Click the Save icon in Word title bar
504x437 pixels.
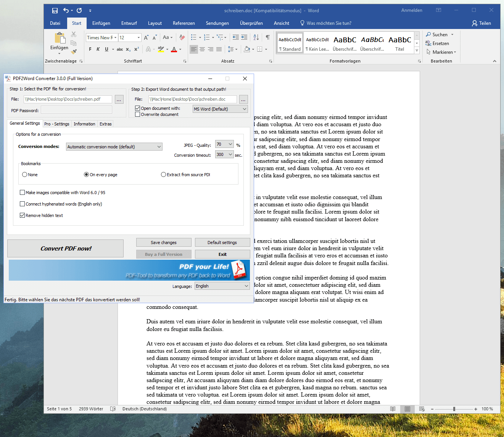(x=55, y=11)
